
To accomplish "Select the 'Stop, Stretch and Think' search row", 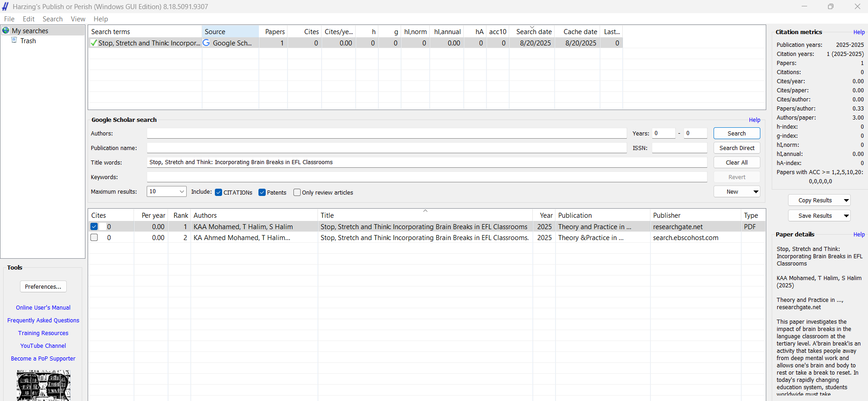I will point(355,43).
